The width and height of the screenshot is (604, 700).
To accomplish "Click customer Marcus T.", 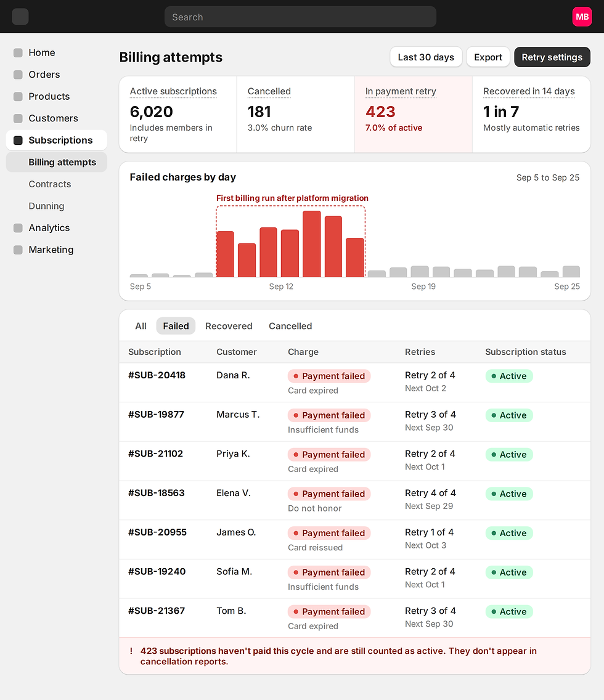I will (238, 414).
